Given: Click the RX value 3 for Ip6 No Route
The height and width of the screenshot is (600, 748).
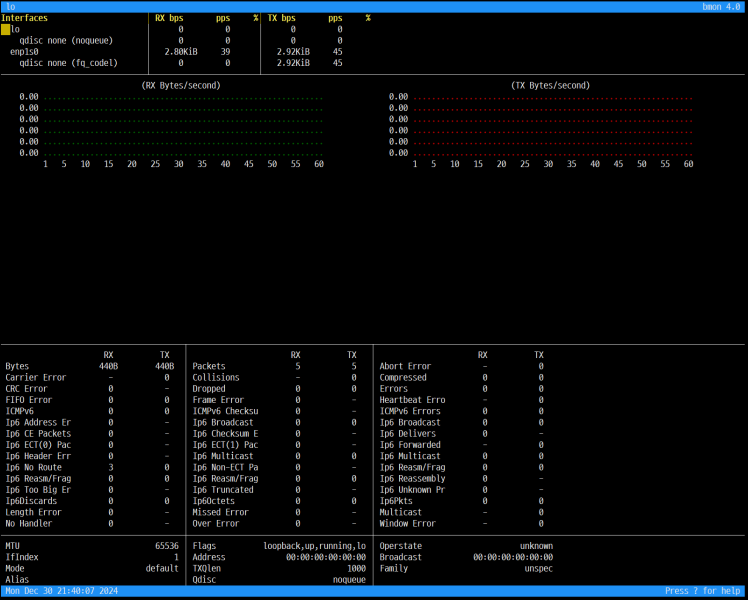Looking at the screenshot, I should pyautogui.click(x=111, y=467).
